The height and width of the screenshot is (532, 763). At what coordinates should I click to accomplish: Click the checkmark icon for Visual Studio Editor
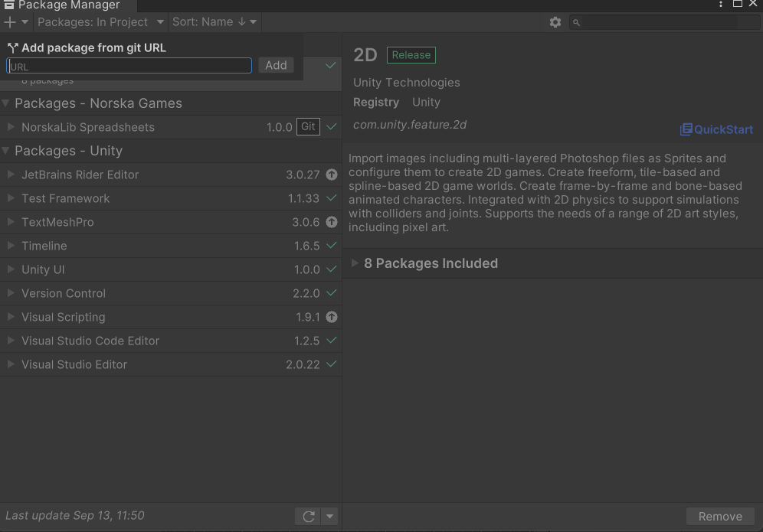pyautogui.click(x=332, y=364)
